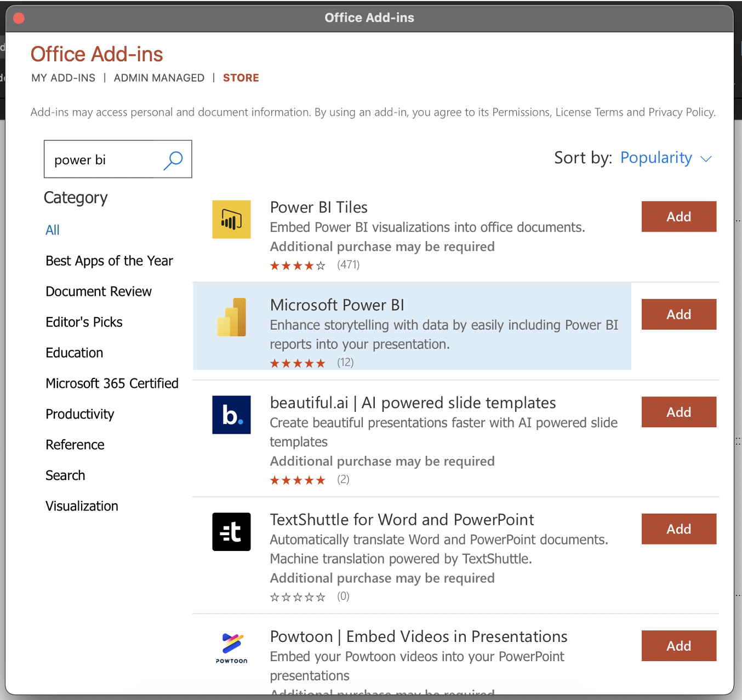
Task: Filter by Reference category
Action: tap(75, 445)
